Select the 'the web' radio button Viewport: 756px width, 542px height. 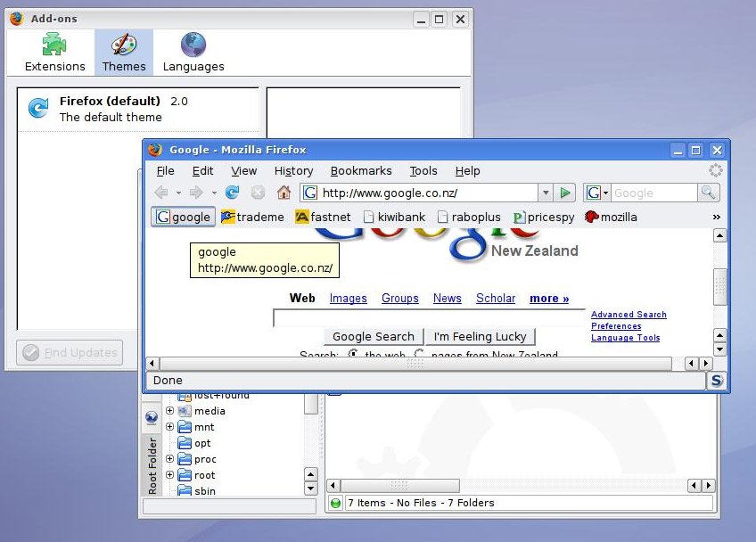[x=353, y=355]
